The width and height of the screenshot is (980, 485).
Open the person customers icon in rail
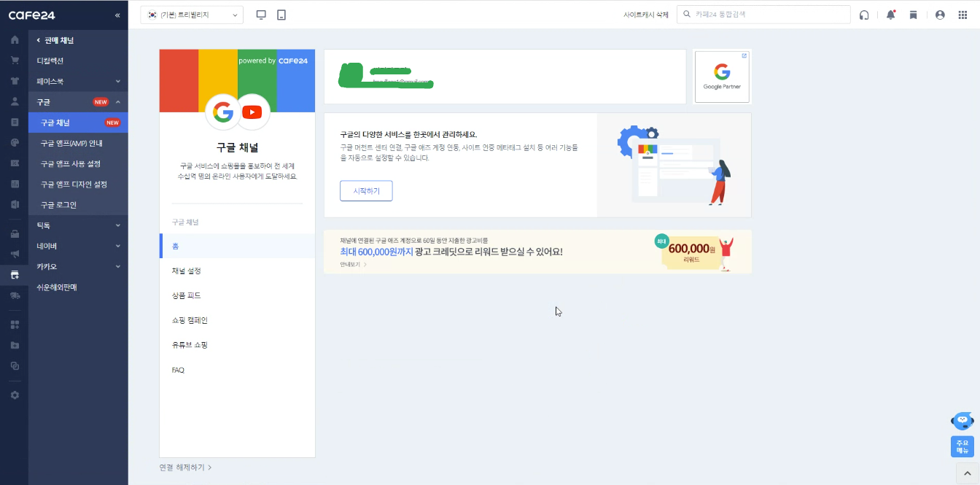[x=15, y=101]
